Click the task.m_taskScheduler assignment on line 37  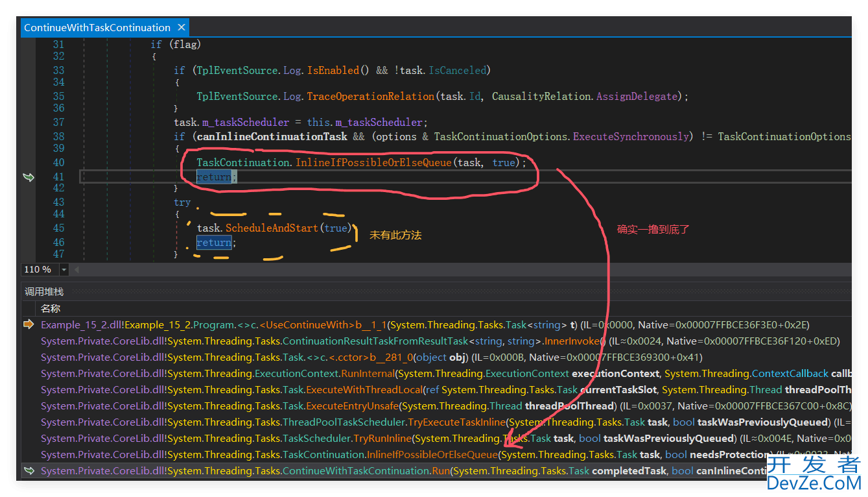pos(301,122)
